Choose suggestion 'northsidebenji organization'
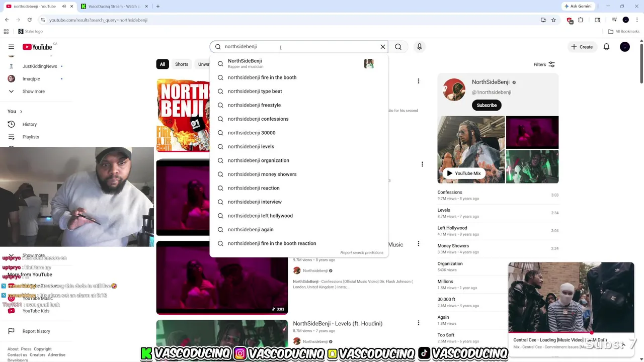 [x=299, y=160]
